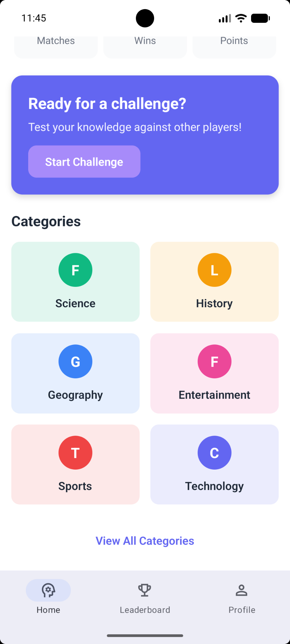290x644 pixels.
Task: Open the Profile person icon
Action: point(241,590)
